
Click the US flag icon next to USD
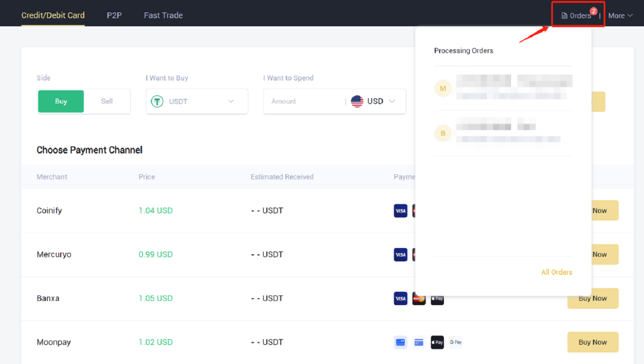click(x=357, y=101)
